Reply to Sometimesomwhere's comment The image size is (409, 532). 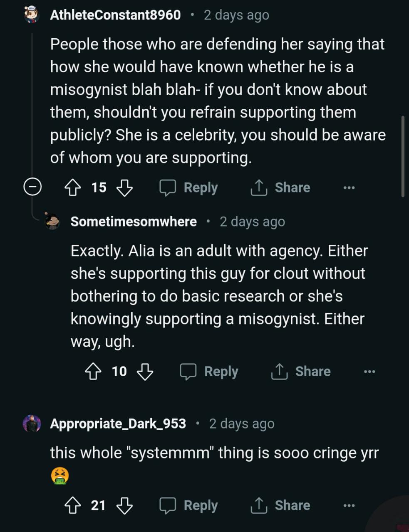209,372
